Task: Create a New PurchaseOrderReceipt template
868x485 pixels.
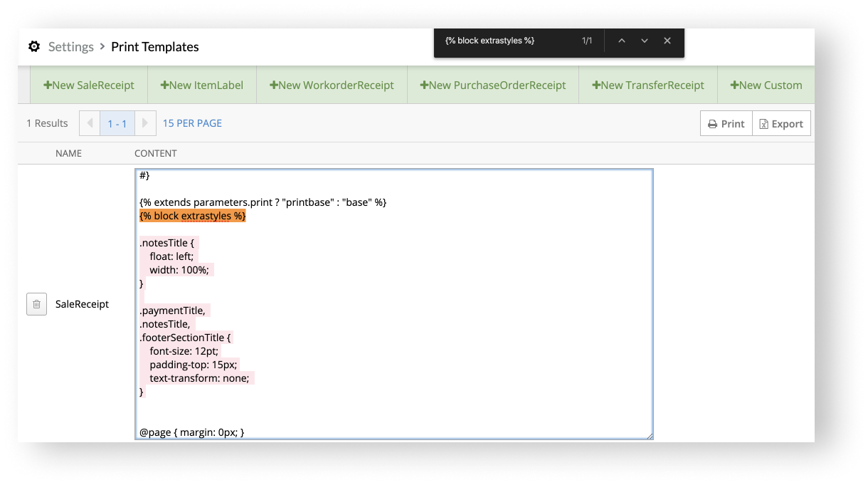Action: tap(493, 85)
